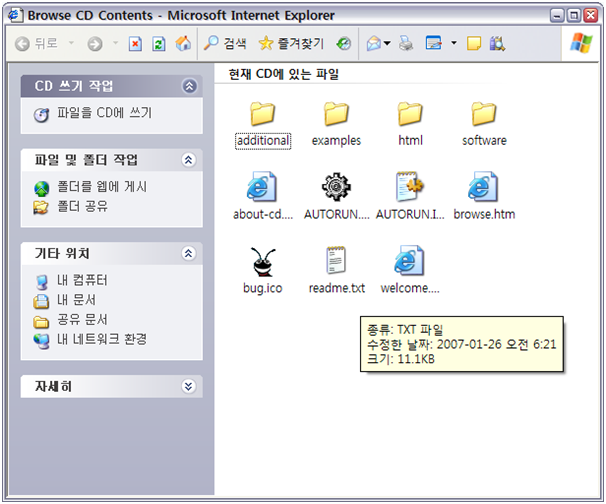The image size is (606, 504).
Task: Select the AUTORUN.I... setup info file icon
Action: click(410, 187)
